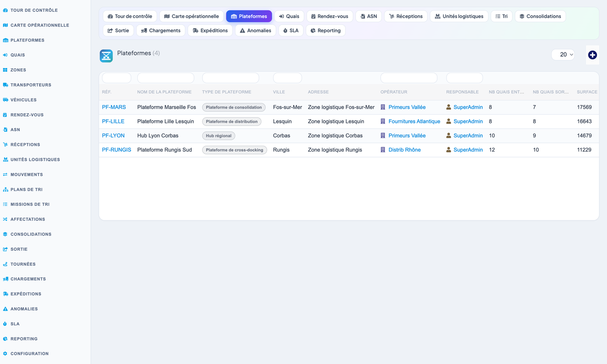Screen dimensions: 607x364
Task: Open the page size dropdown showing 20
Action: coord(563,55)
